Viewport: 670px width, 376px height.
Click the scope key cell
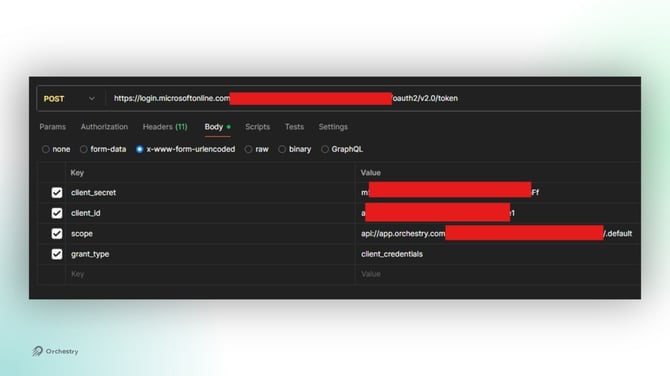[x=210, y=234]
